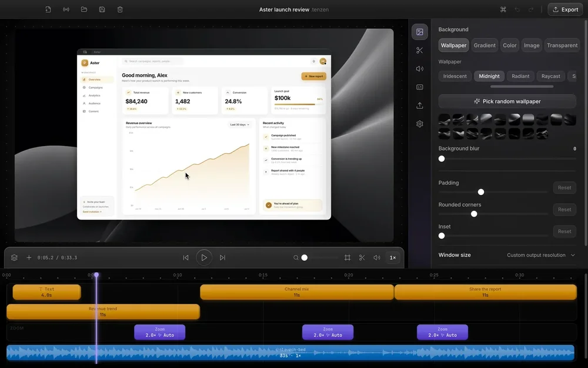The width and height of the screenshot is (588, 368).
Task: Select first wallpaper thumbnail in second row
Action: pyautogui.click(x=445, y=133)
